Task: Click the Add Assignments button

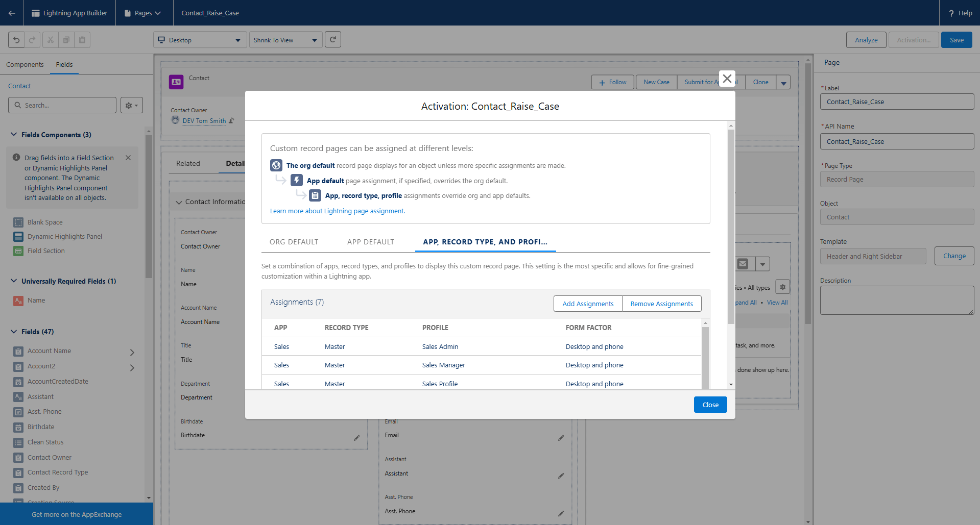Action: click(x=588, y=304)
